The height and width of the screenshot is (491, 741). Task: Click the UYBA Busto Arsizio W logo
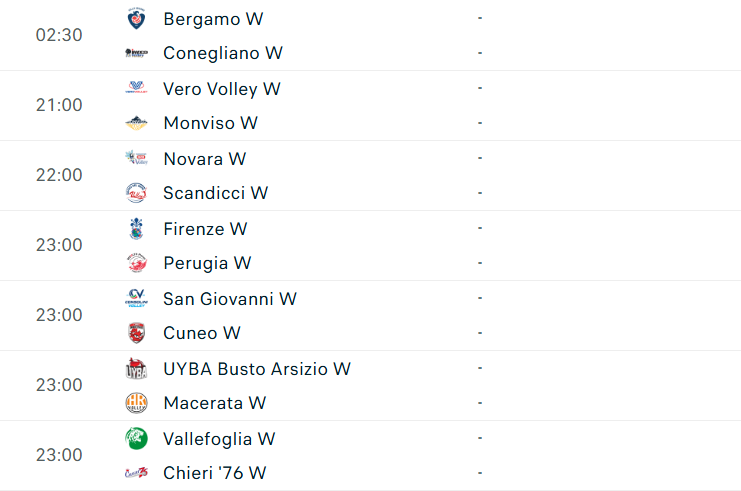pyautogui.click(x=136, y=369)
